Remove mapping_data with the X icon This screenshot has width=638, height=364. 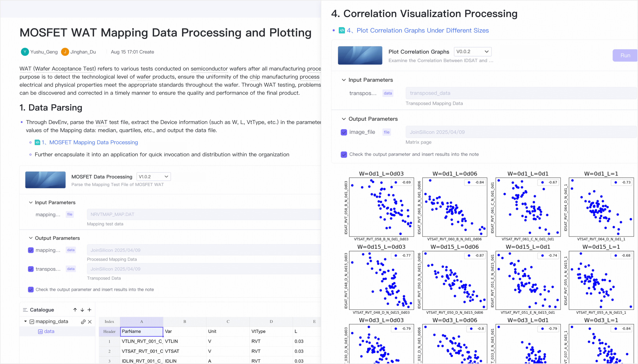[90, 321]
